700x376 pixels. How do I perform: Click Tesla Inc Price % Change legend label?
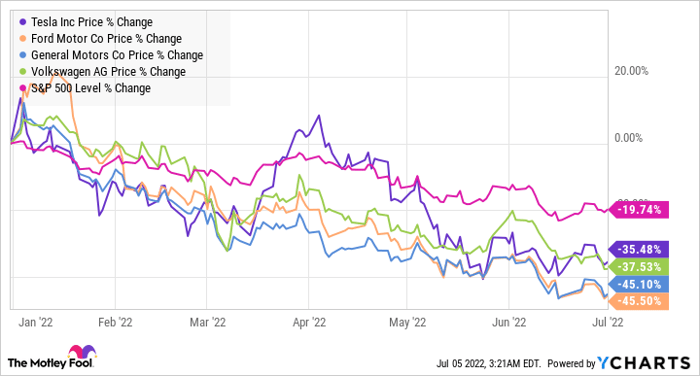point(92,22)
